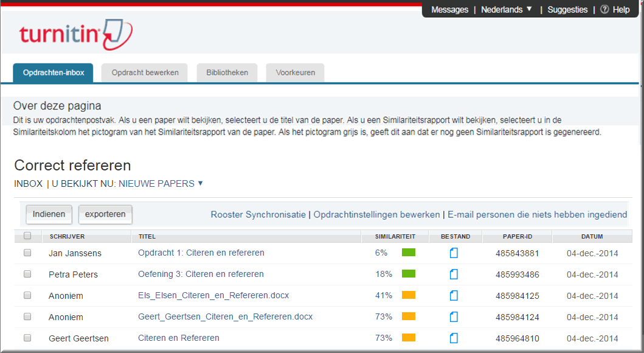Viewport: 644px width, 353px height.
Task: Click orange similarity swatch for paper 485984124
Action: point(409,316)
